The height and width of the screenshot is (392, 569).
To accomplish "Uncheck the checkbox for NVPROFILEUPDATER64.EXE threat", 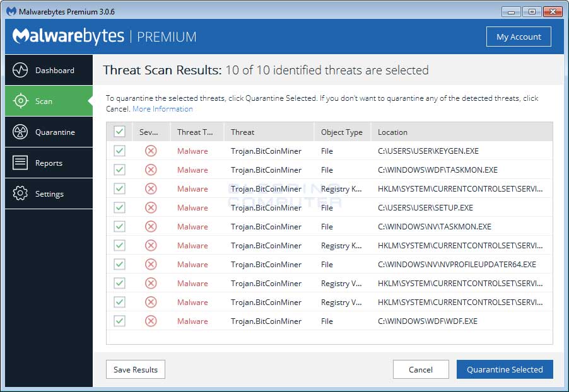I will 119,264.
